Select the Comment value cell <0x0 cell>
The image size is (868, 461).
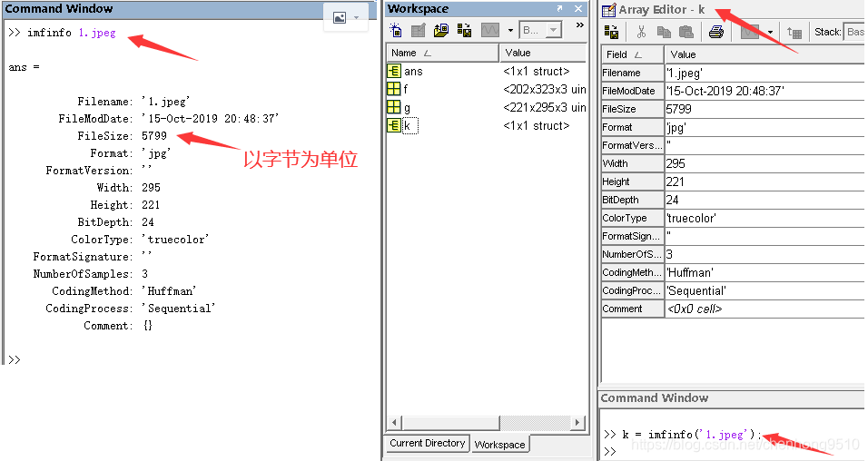pos(764,309)
